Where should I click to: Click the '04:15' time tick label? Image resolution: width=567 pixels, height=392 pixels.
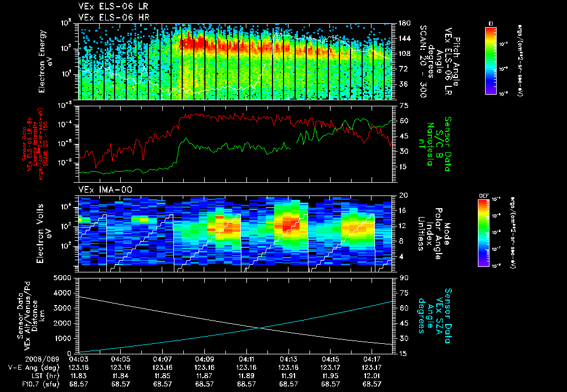[x=330, y=359]
